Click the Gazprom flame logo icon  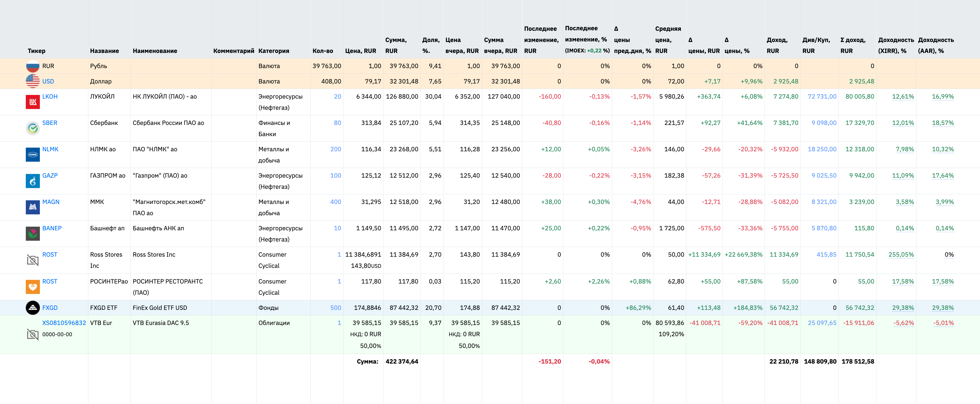coord(33,181)
